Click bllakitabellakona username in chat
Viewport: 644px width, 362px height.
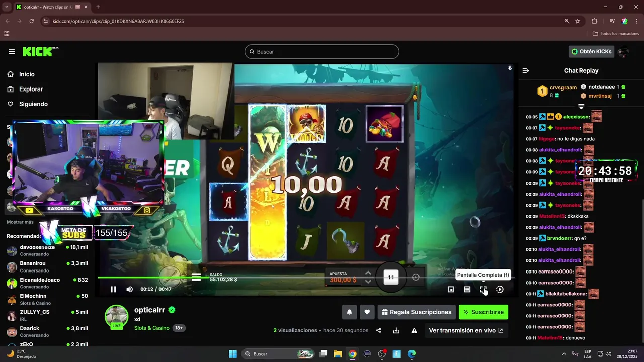[x=566, y=294]
